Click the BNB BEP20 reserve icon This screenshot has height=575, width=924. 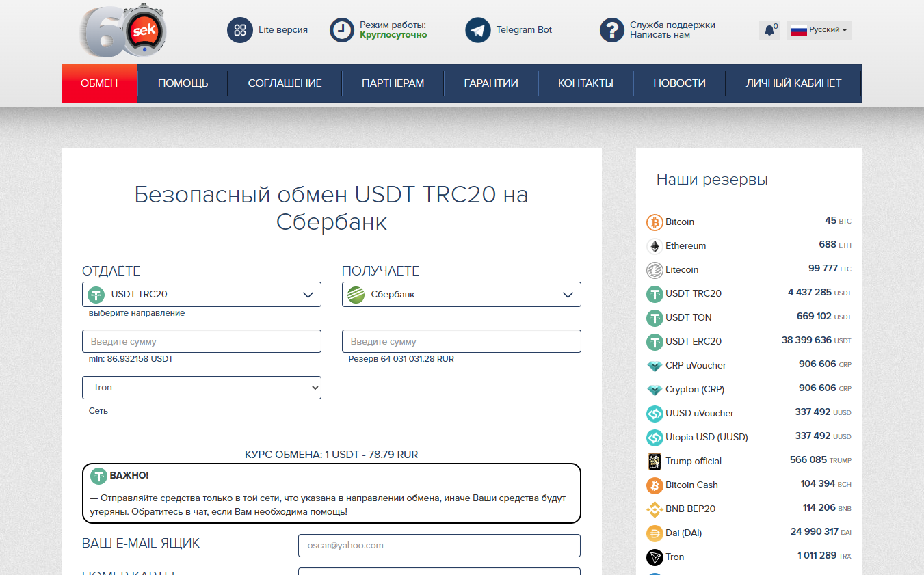655,509
